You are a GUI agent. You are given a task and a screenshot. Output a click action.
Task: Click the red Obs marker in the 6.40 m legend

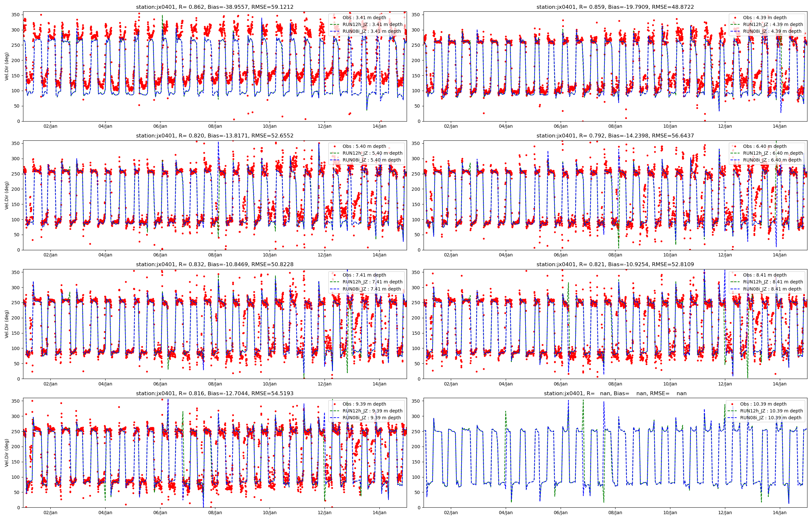735,146
